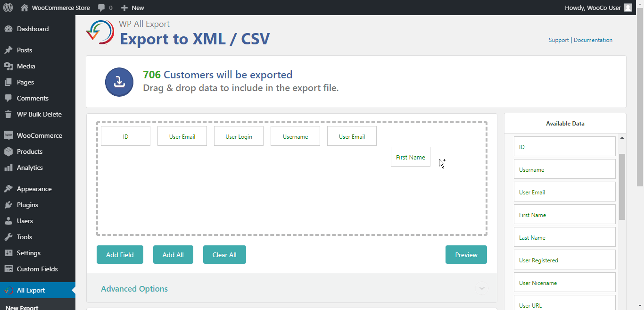Click the Add All button

(x=173, y=255)
